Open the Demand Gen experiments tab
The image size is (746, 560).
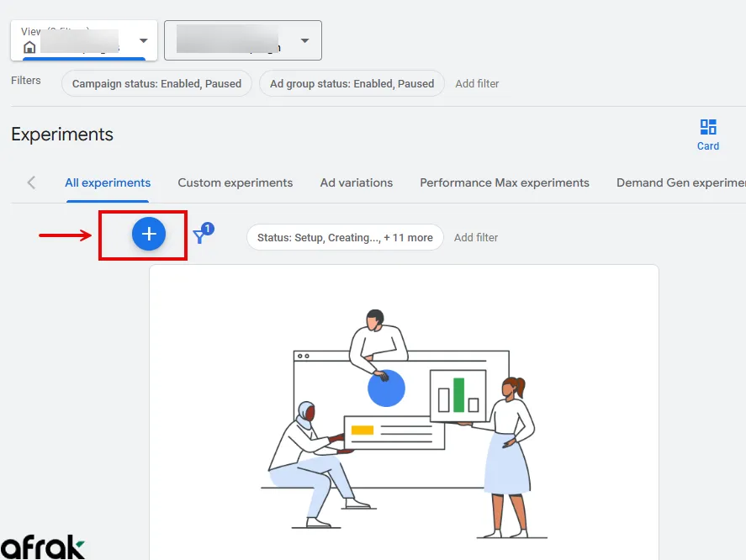click(681, 182)
